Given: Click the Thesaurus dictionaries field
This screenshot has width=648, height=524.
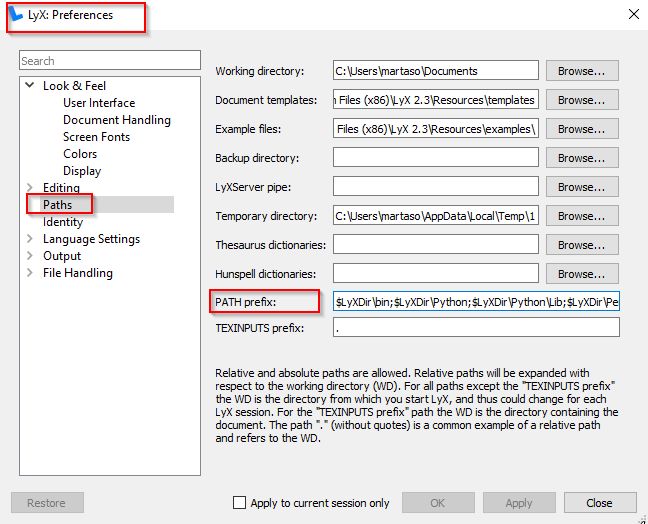Looking at the screenshot, I should tap(436, 245).
